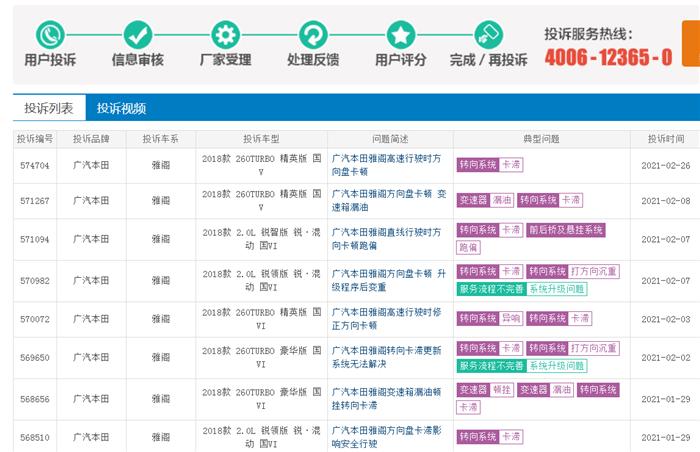
Task: Click the date 2021-02-02
Action: (x=666, y=358)
